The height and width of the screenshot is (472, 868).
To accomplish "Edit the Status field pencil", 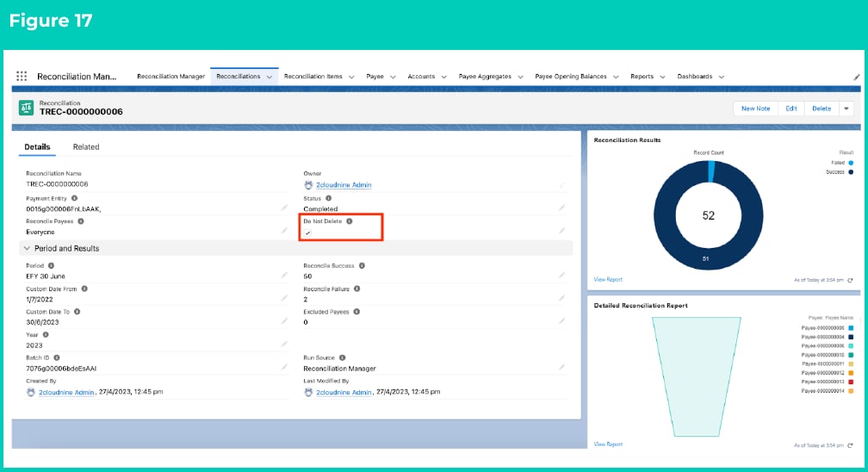I will click(x=561, y=208).
